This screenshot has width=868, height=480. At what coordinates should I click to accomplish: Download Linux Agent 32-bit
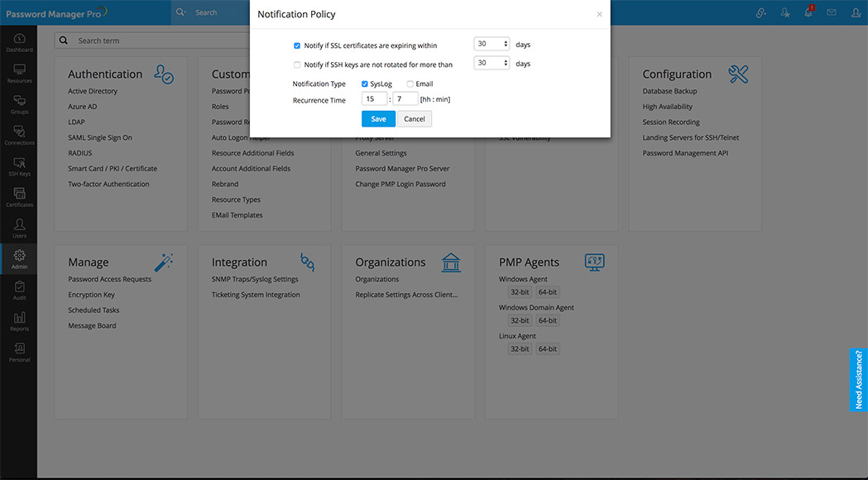coord(520,349)
